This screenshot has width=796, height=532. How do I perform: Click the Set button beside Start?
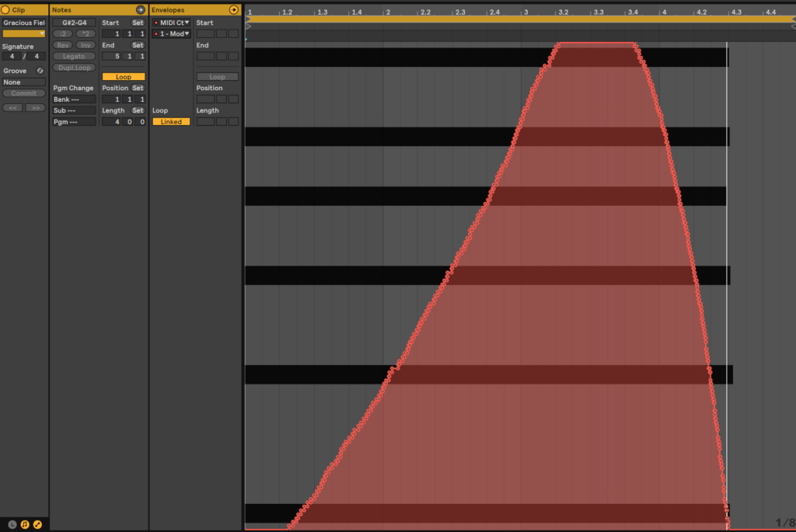(138, 23)
